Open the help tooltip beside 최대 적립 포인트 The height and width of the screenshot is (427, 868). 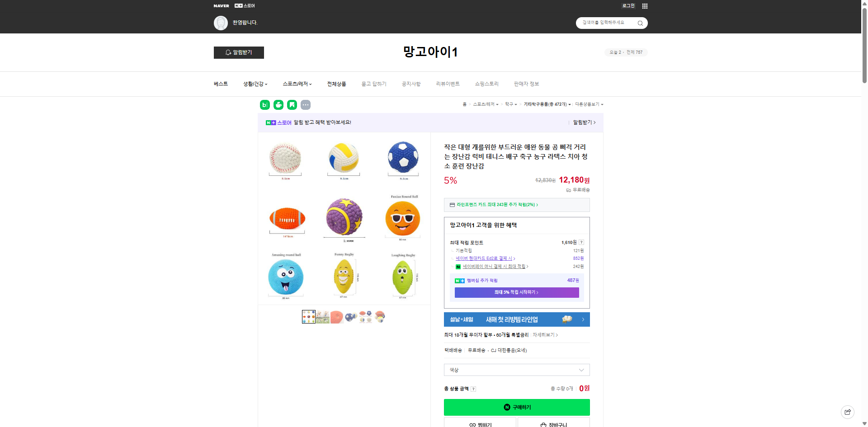pyautogui.click(x=581, y=242)
